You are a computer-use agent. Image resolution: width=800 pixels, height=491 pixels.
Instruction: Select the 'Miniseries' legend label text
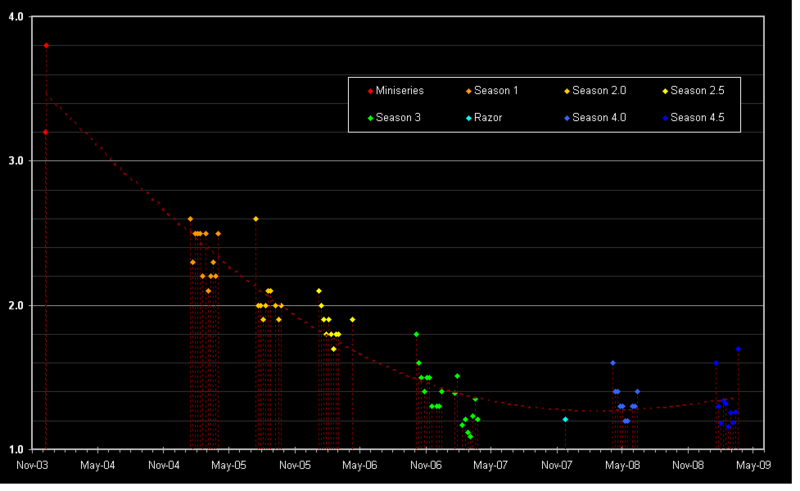400,91
